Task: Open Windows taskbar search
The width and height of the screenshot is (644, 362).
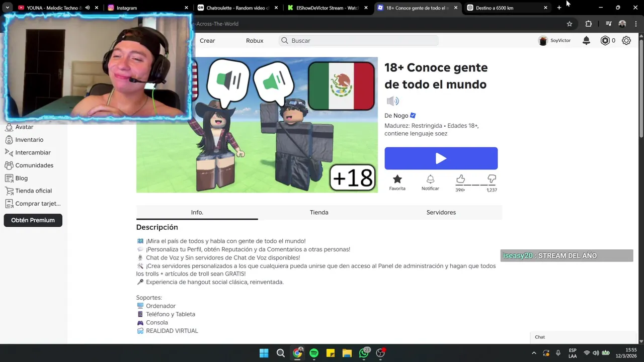Action: point(281,353)
